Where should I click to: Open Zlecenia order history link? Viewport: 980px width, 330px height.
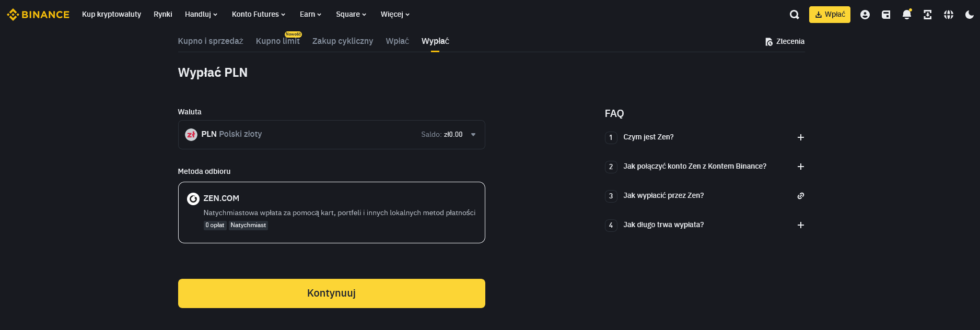pos(785,42)
